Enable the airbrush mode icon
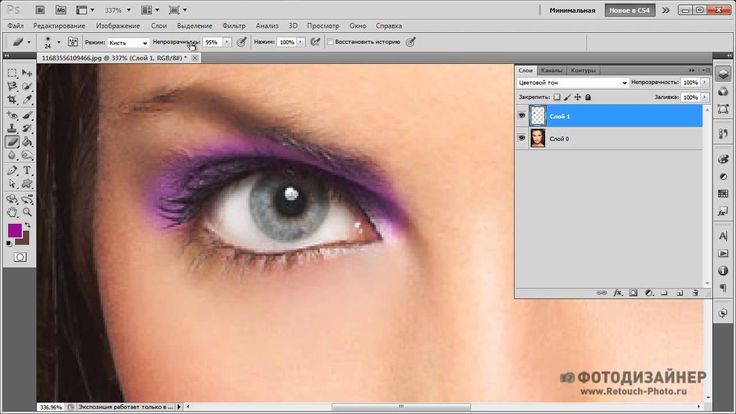736x414 pixels. [315, 42]
